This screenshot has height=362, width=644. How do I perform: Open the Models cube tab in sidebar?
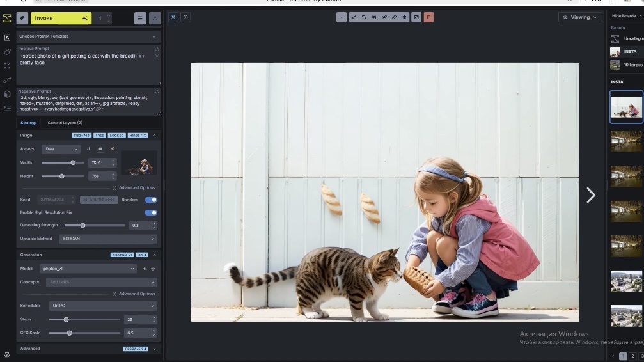(x=7, y=94)
